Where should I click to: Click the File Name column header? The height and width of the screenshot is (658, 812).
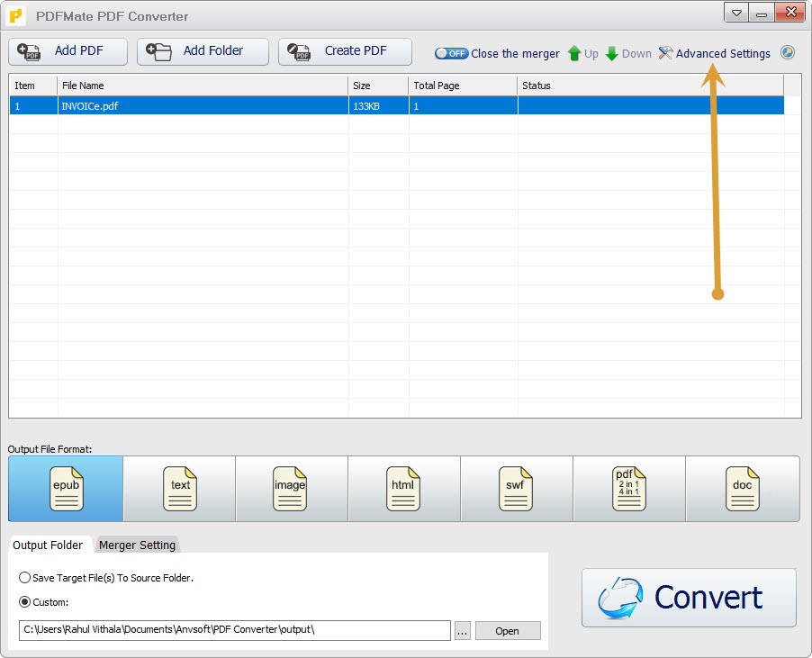203,86
